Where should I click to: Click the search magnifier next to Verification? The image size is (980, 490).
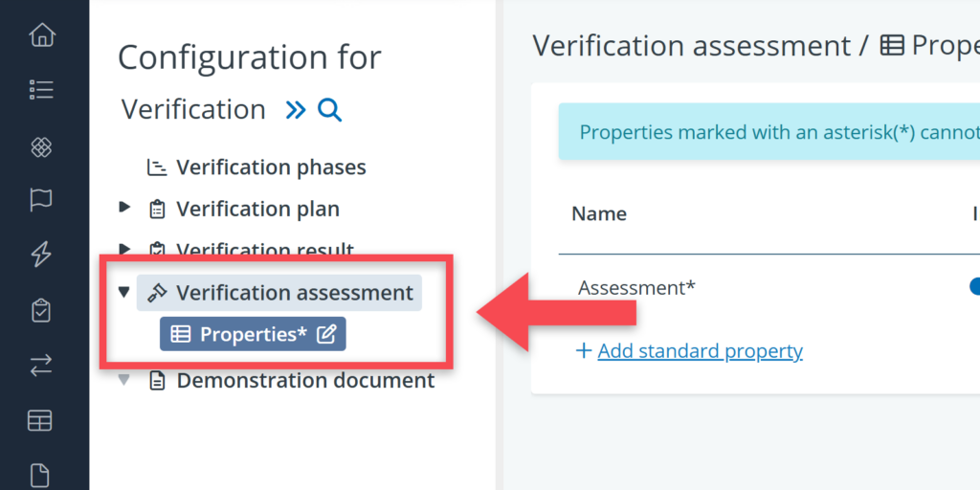(329, 110)
